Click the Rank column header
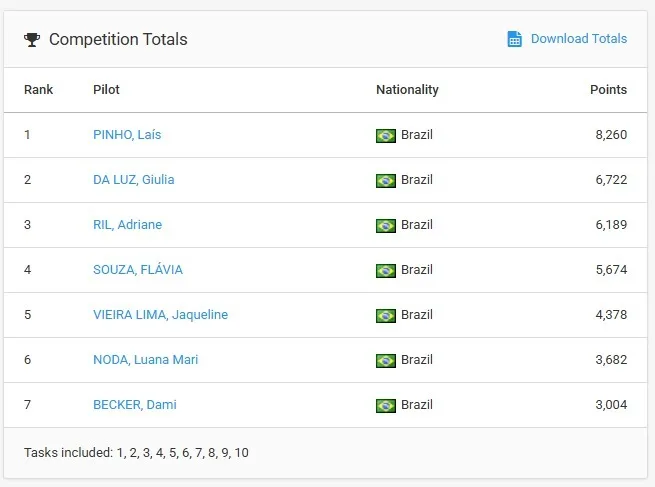 coord(38,90)
